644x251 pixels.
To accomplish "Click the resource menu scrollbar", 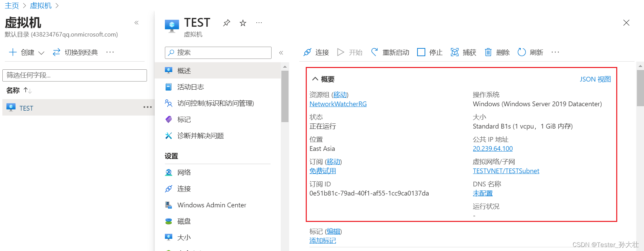I will pos(285,96).
